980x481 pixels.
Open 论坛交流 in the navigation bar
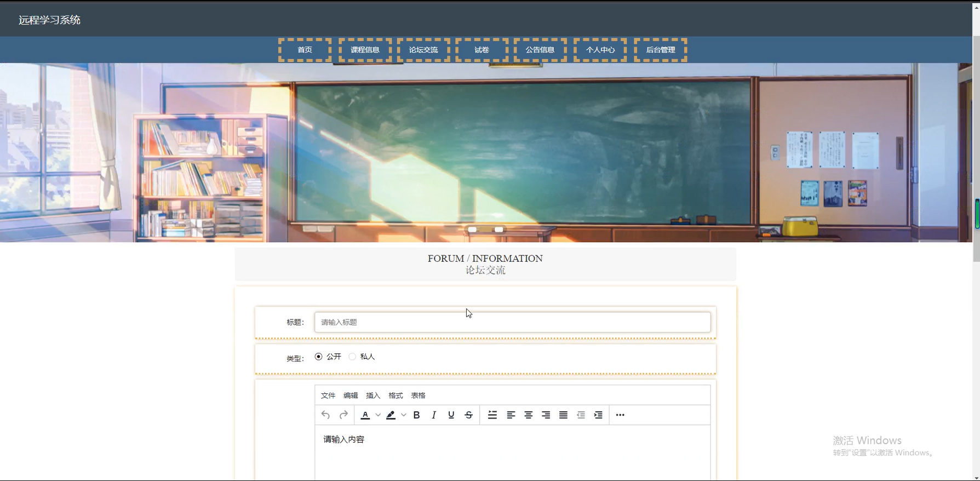[423, 50]
